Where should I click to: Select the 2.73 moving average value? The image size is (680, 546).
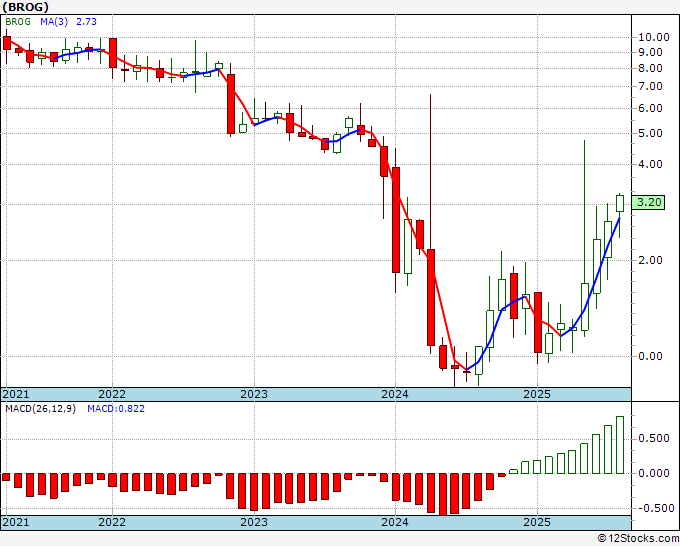click(x=86, y=22)
